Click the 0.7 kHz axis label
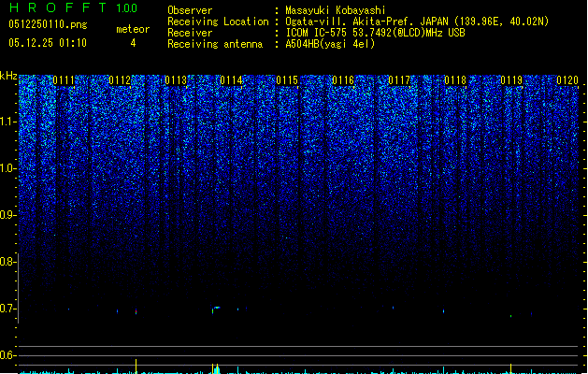The width and height of the screenshot is (588, 374). point(7,309)
